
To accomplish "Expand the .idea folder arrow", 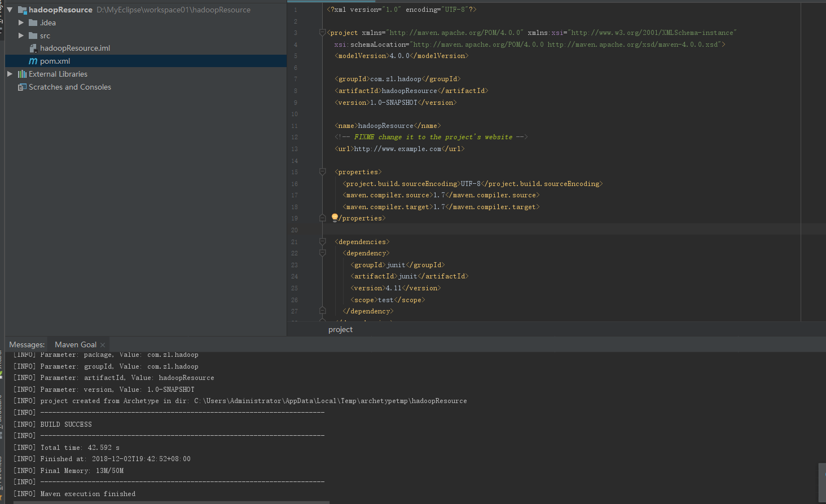I will (x=21, y=23).
